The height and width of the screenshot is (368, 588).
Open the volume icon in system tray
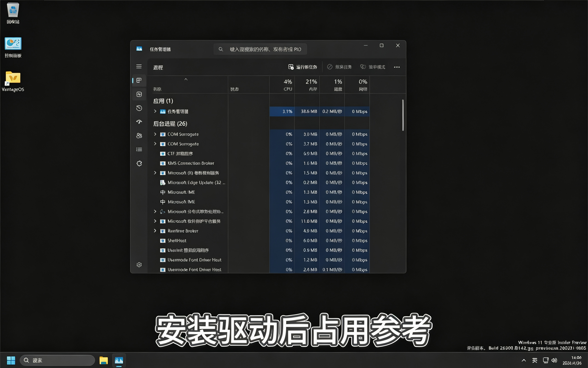[x=554, y=360]
